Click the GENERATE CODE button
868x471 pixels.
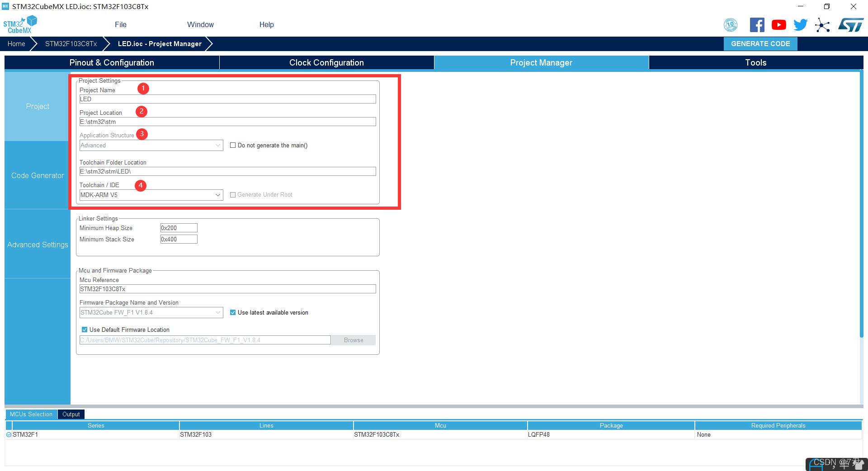[760, 44]
